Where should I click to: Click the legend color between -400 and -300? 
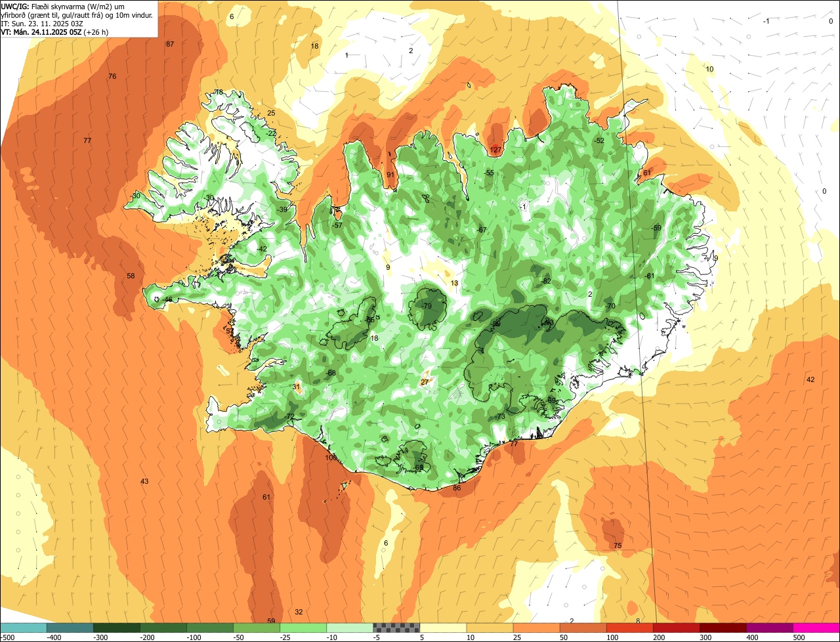click(x=70, y=628)
